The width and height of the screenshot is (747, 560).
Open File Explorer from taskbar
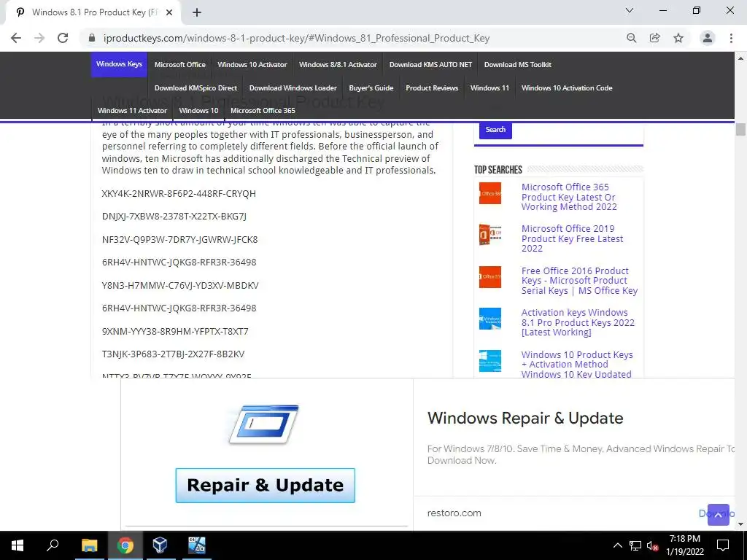coord(89,545)
